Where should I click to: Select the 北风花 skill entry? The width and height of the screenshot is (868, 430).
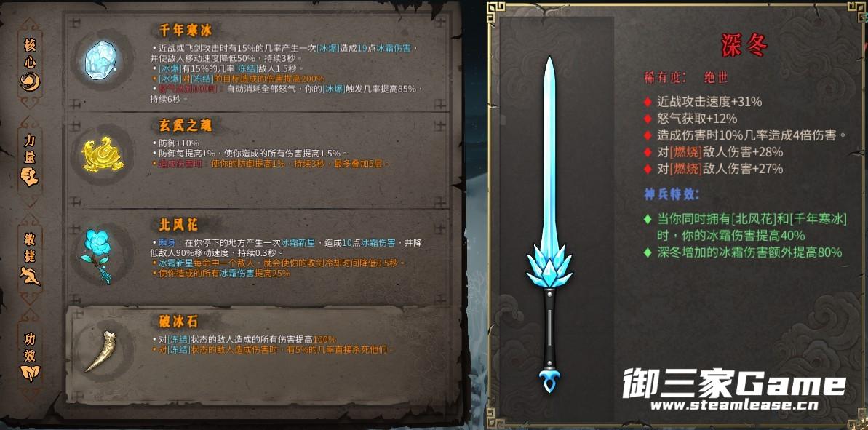(x=258, y=258)
